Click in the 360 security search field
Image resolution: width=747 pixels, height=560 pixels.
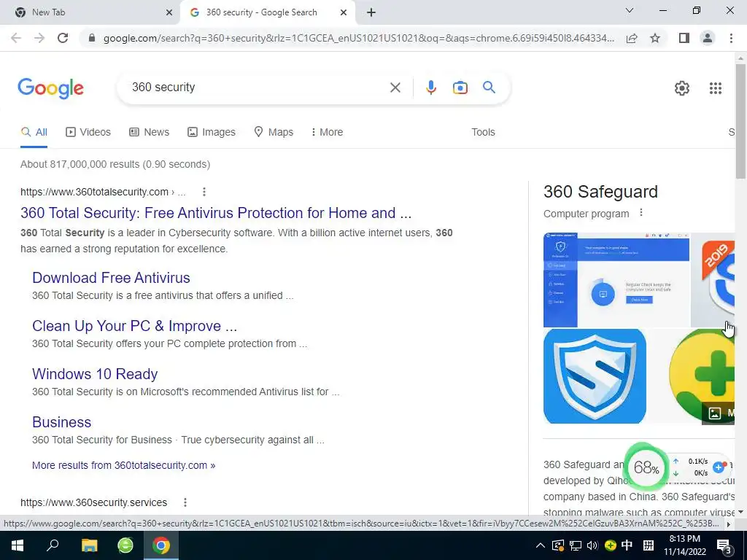[x=258, y=87]
